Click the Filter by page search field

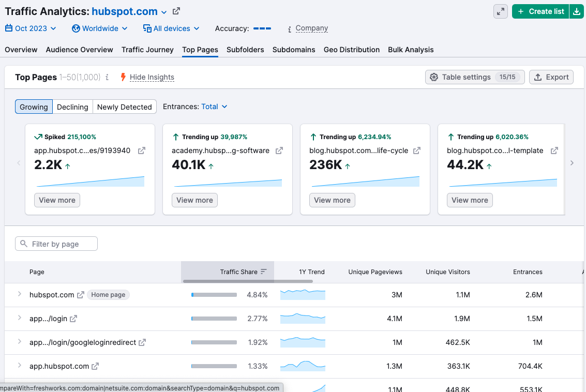tap(56, 243)
